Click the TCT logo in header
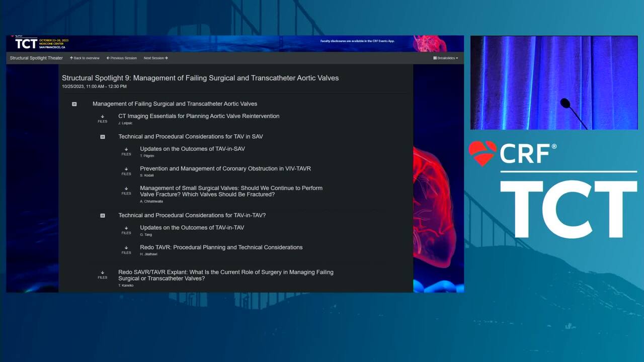 point(26,44)
